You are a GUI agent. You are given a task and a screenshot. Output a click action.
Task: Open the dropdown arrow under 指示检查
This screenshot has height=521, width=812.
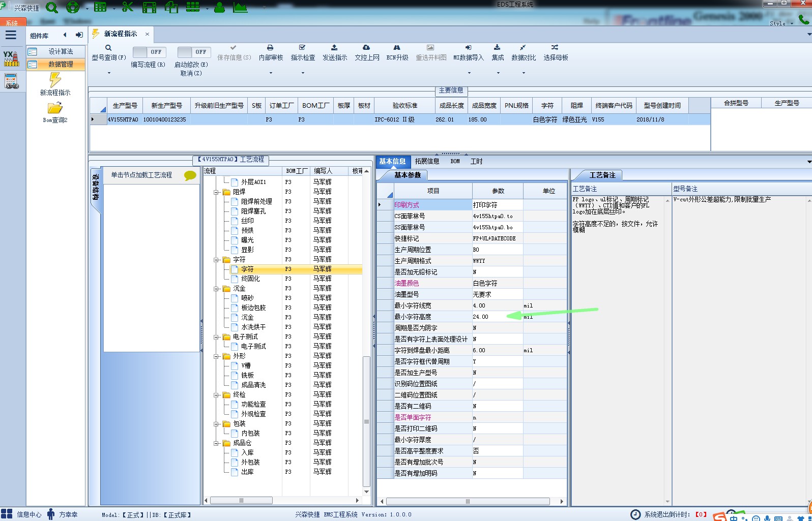click(x=303, y=73)
